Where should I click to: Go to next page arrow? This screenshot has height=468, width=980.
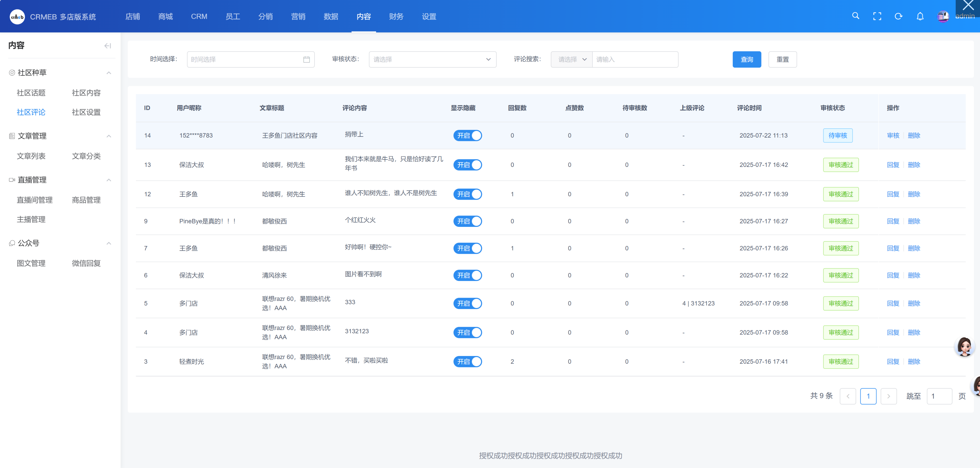(888, 396)
